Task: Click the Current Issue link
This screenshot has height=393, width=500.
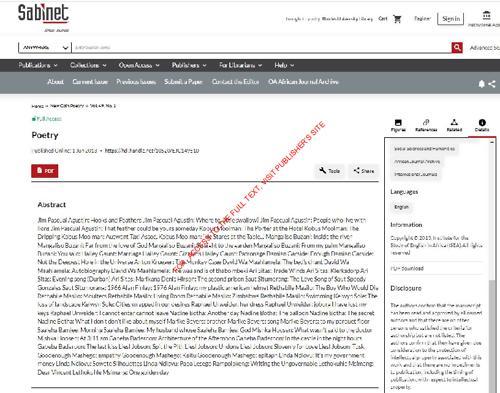Action: coord(90,82)
